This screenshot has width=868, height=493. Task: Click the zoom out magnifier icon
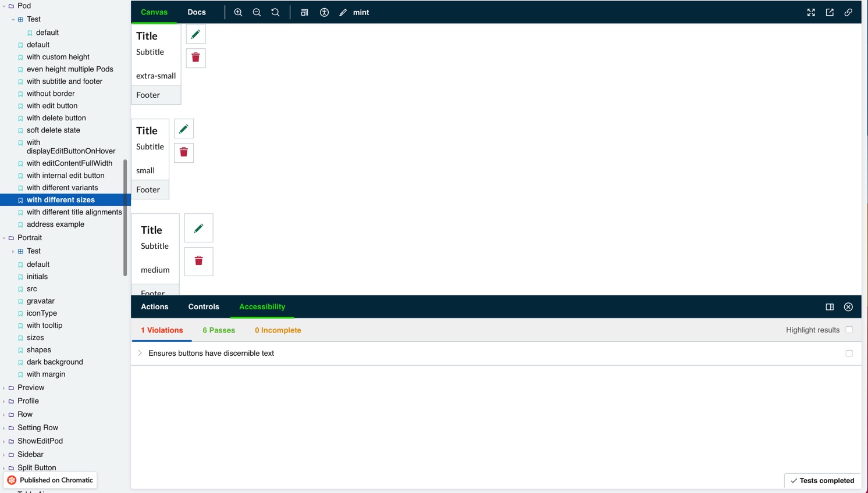pyautogui.click(x=257, y=12)
